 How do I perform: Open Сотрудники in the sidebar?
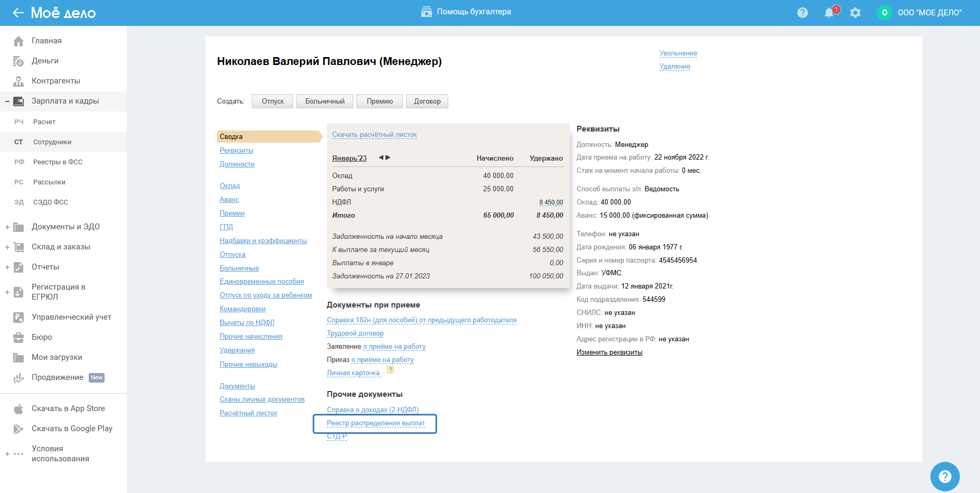point(52,142)
